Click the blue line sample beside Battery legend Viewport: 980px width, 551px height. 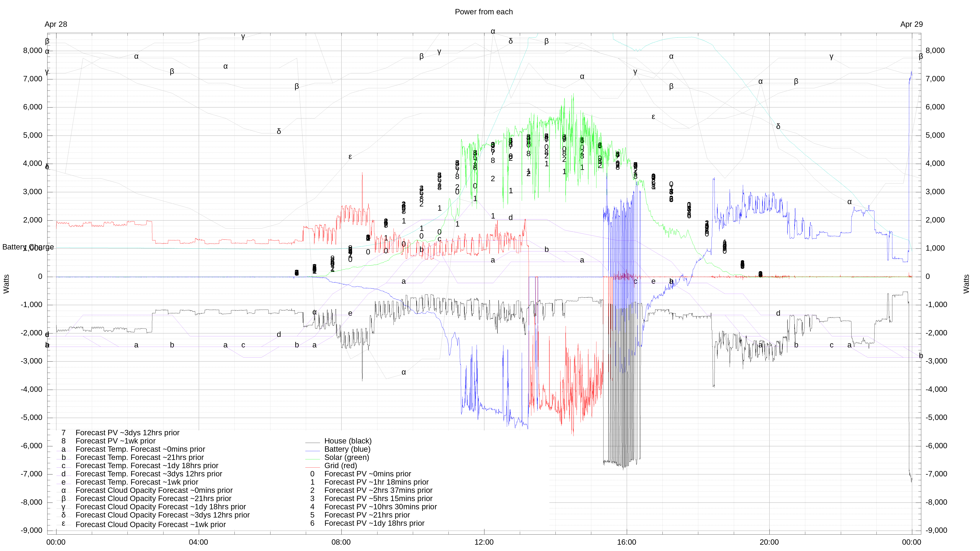point(312,451)
